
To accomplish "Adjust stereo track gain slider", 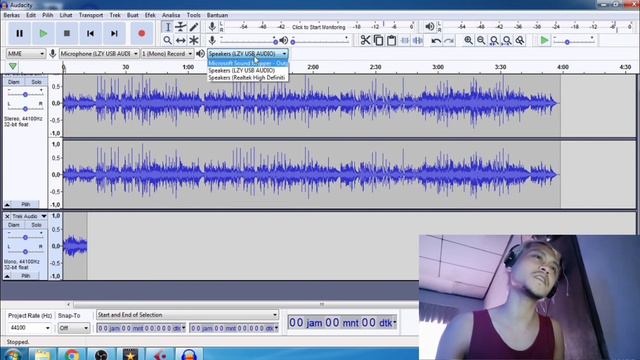I will [x=25, y=94].
